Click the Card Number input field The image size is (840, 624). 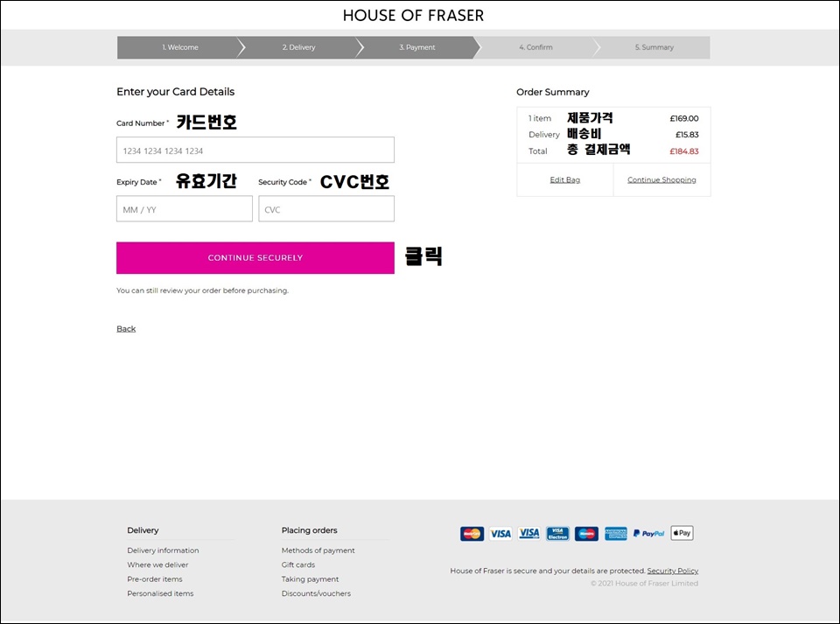click(x=255, y=150)
